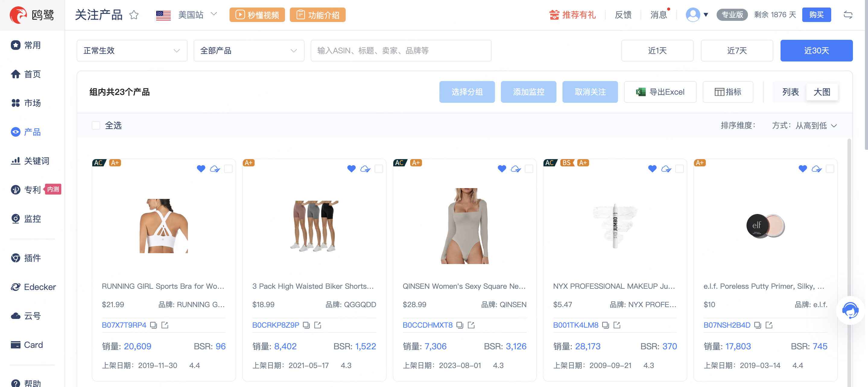Image resolution: width=868 pixels, height=387 pixels.
Task: Click the 推荐有礼 link
Action: pos(572,15)
